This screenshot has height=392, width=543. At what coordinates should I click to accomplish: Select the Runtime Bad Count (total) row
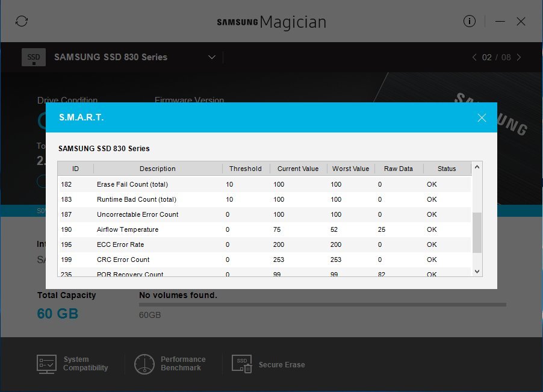[264, 199]
